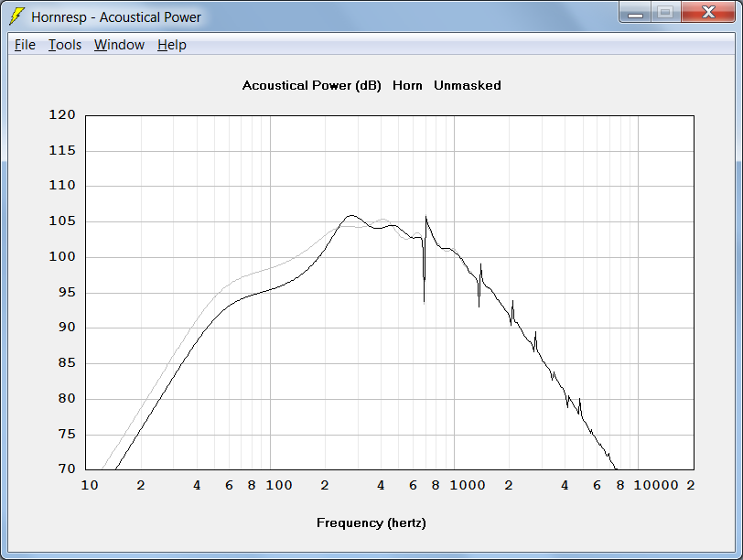Image resolution: width=743 pixels, height=560 pixels.
Task: Click the 'Frequency (hertz)' axis label
Action: pyautogui.click(x=371, y=523)
